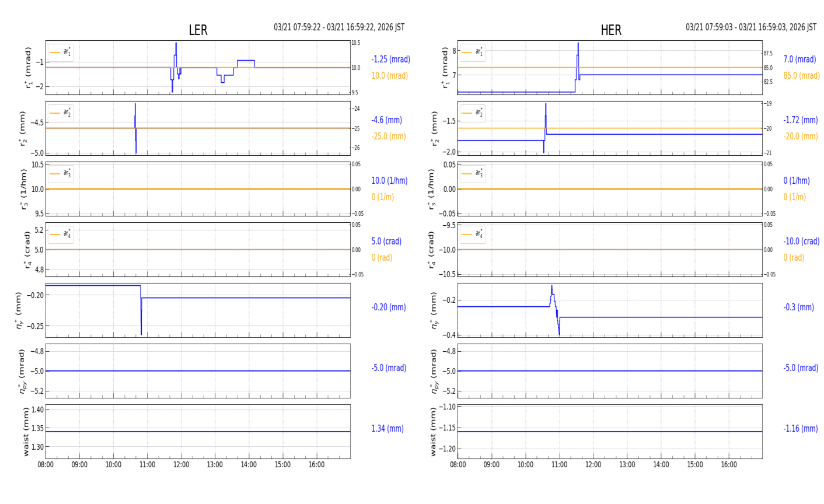This screenshot has width=824, height=504.
Task: Click the LER ηy* (mm) axis label
Action: click(19, 310)
